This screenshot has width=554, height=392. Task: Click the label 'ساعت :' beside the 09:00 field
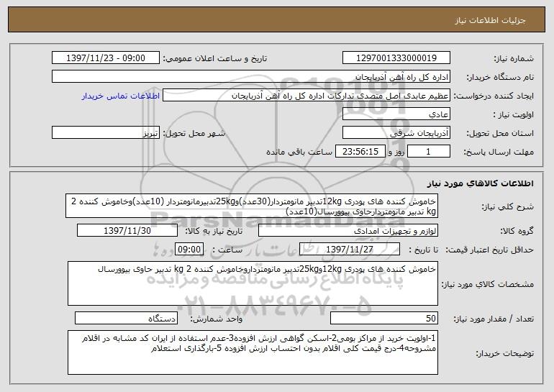tap(227, 250)
